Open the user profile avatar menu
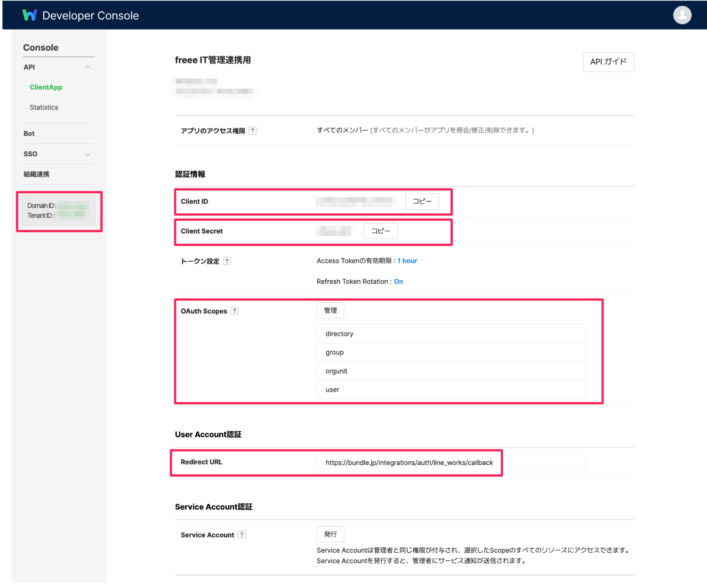 click(x=682, y=15)
